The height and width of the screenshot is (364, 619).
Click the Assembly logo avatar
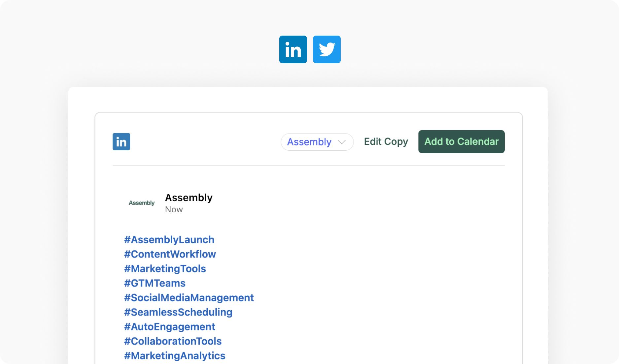[142, 203]
